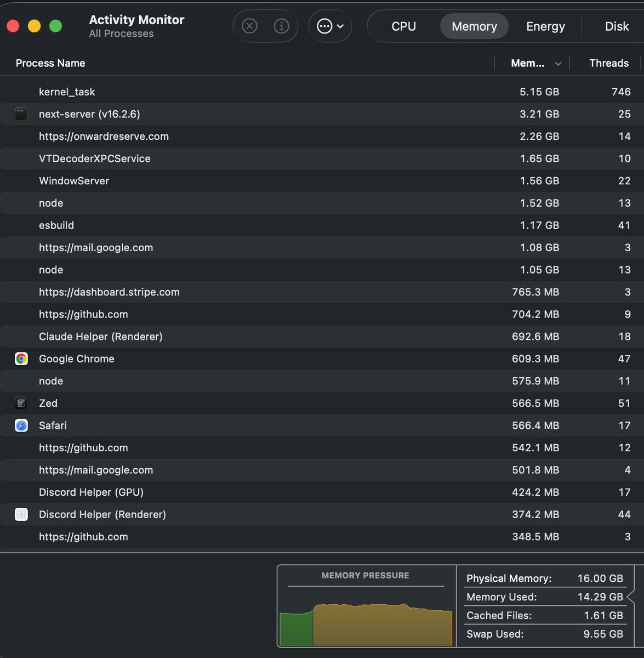Click the All Processes subtitle
This screenshot has height=658, width=644.
coord(121,34)
